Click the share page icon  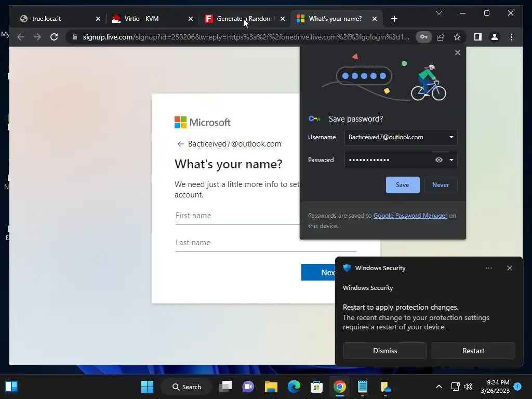(x=441, y=37)
